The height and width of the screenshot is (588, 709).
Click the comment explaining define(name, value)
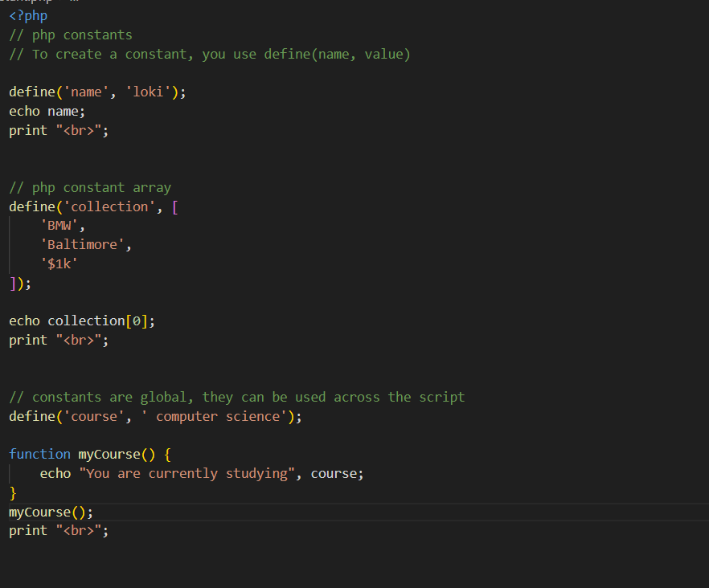click(210, 55)
